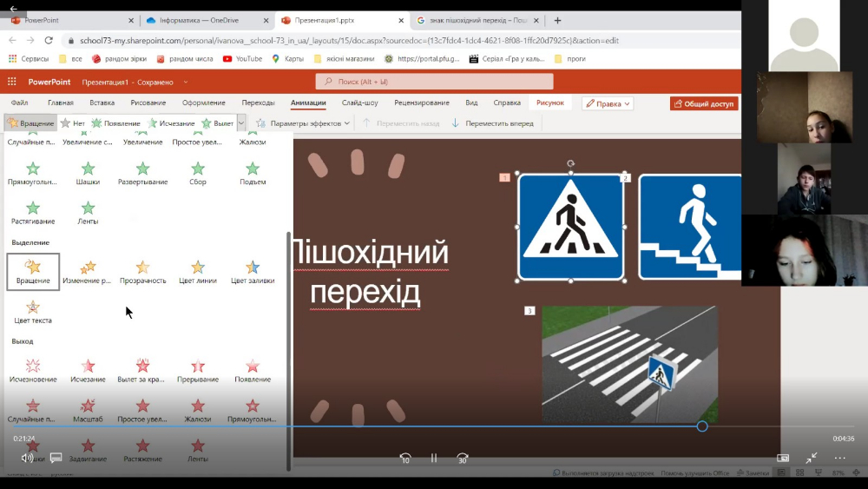Select the Шашки entrance animation effect
Image resolution: width=868 pixels, height=489 pixels.
[88, 174]
